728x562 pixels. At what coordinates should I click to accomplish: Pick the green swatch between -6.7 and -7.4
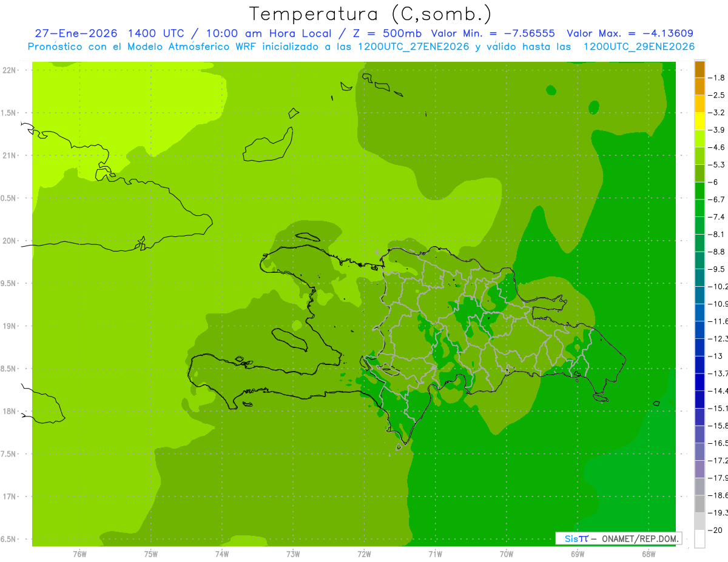tap(699, 208)
